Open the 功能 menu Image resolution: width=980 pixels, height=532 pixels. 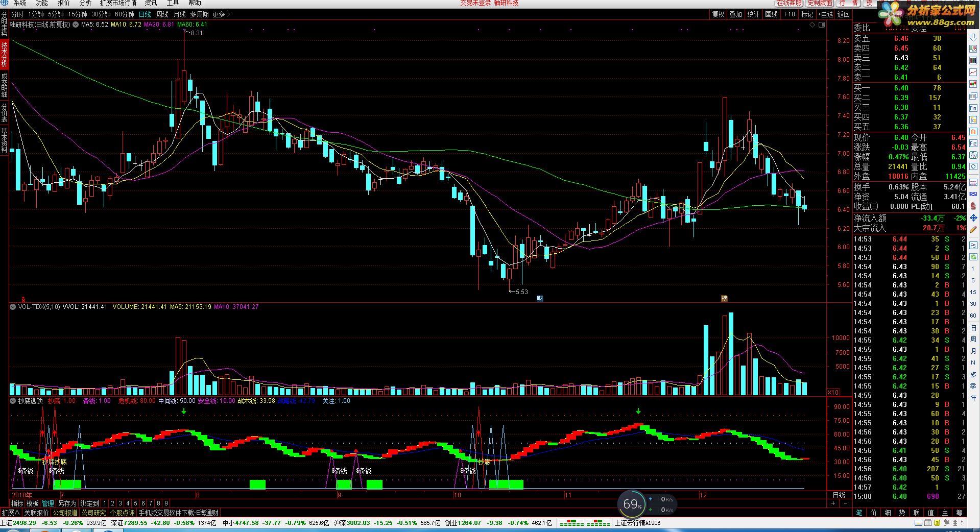click(41, 3)
